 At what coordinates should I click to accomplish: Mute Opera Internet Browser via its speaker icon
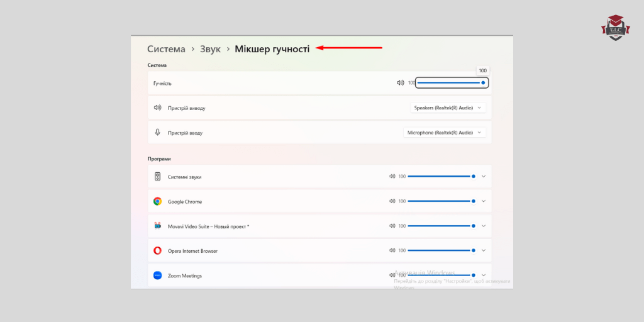pyautogui.click(x=392, y=250)
